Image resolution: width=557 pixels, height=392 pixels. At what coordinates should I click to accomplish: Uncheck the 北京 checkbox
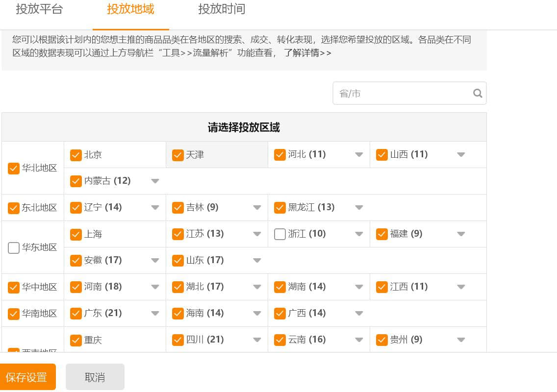point(76,155)
